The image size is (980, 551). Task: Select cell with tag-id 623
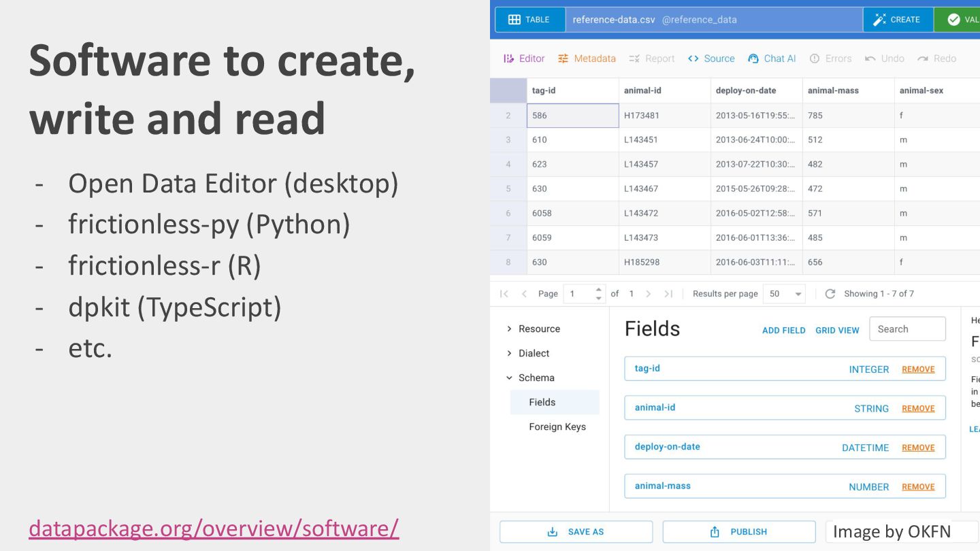573,165
